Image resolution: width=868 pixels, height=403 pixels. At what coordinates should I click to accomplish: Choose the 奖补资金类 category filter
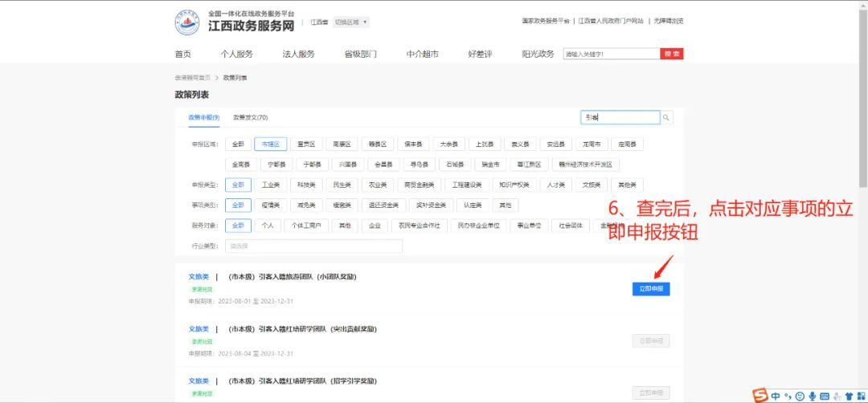[x=432, y=205]
